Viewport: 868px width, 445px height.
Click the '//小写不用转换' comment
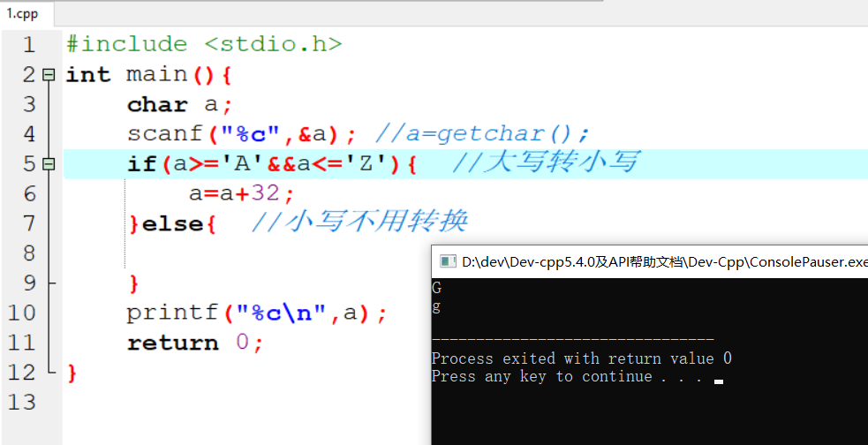coord(359,222)
